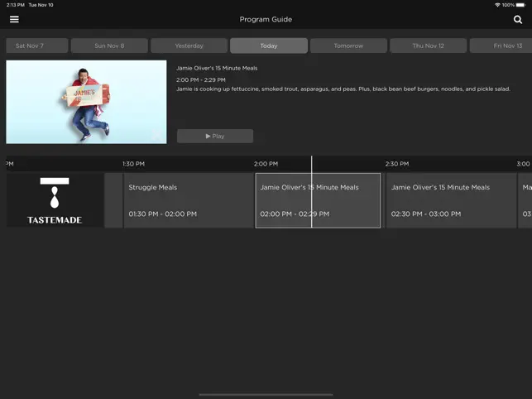Click the episode description text
This screenshot has width=532, height=399.
[x=343, y=89]
